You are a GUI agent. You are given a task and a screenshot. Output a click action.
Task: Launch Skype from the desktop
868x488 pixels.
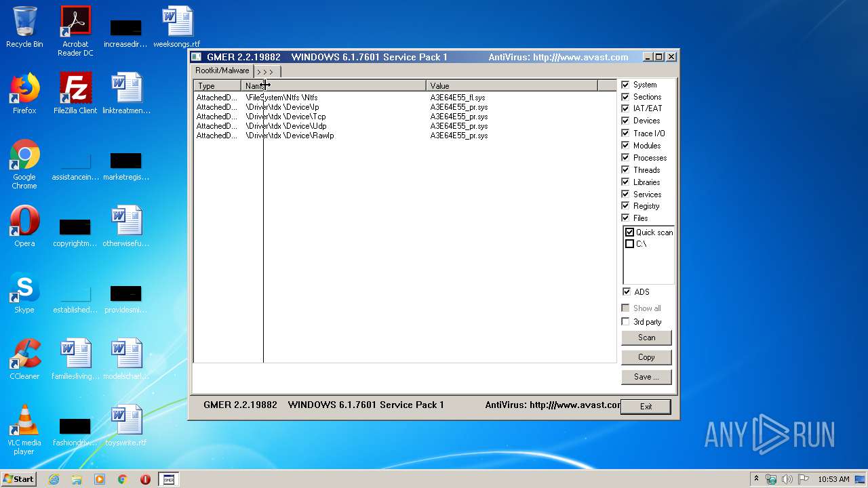point(24,293)
